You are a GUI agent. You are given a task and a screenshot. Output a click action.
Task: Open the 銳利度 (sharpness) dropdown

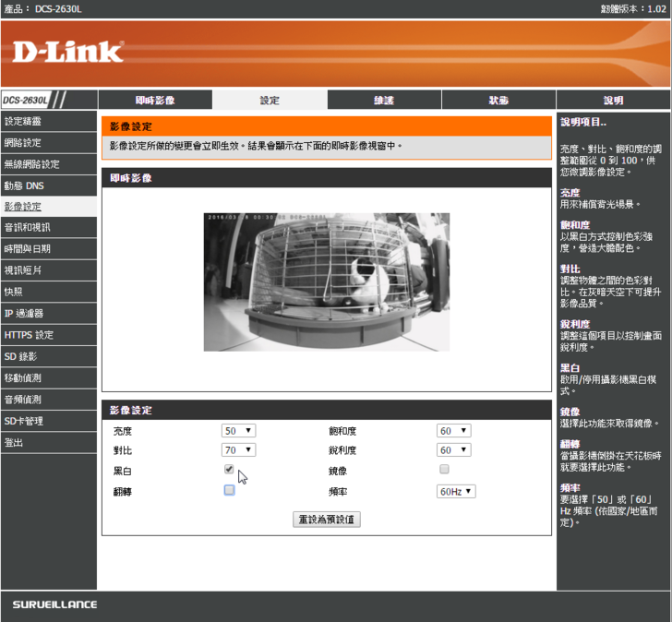(453, 450)
